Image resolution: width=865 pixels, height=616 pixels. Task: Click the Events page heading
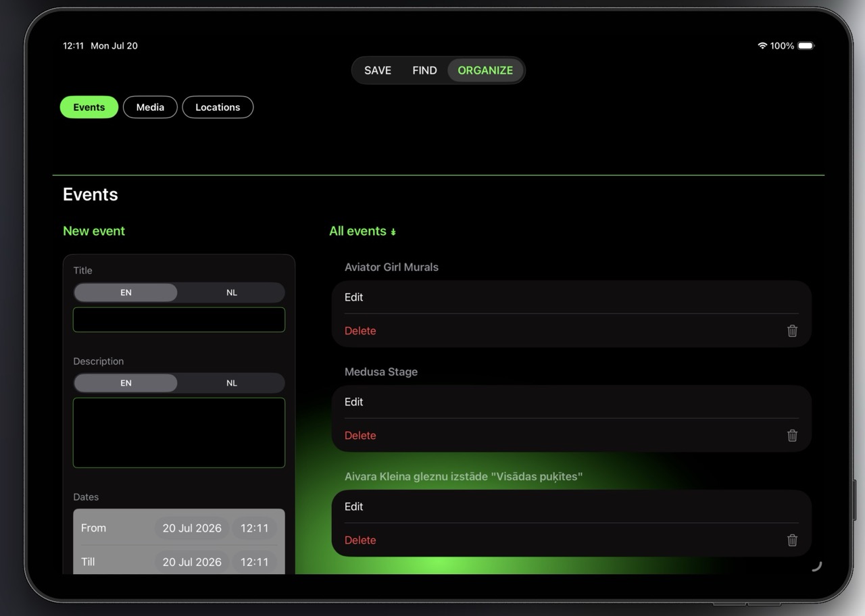point(91,195)
